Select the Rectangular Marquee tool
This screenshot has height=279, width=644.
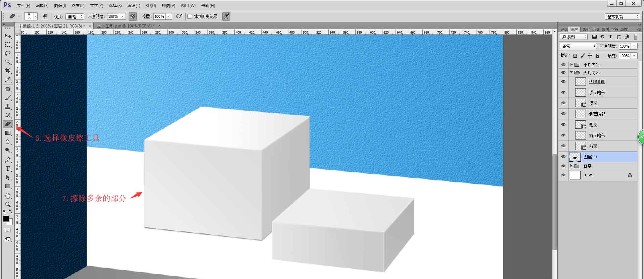click(x=8, y=45)
